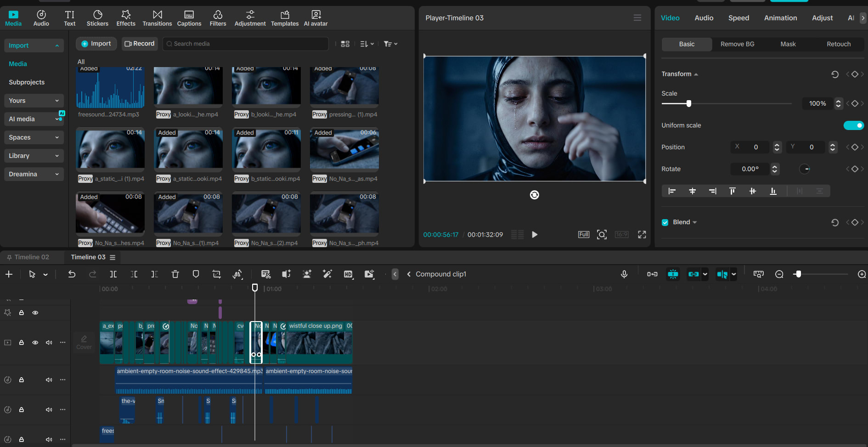This screenshot has width=868, height=447.
Task: Click the Import button with plus icon
Action: 96,44
